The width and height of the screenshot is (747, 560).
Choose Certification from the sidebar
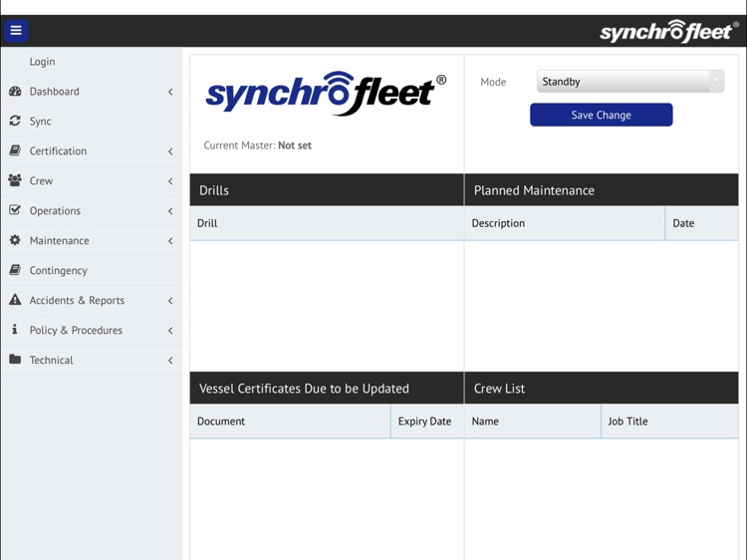(x=92, y=151)
